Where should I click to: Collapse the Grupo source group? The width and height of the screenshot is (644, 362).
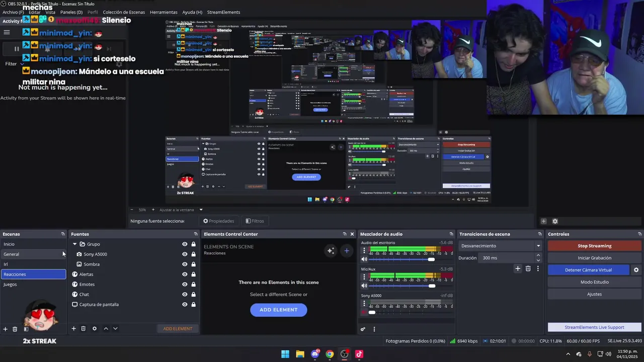(x=74, y=244)
